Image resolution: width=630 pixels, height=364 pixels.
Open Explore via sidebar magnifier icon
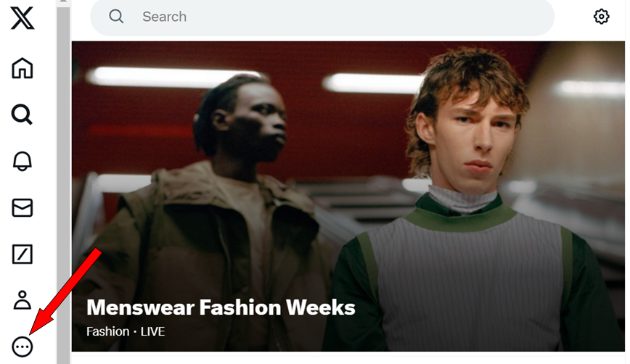[x=22, y=115]
